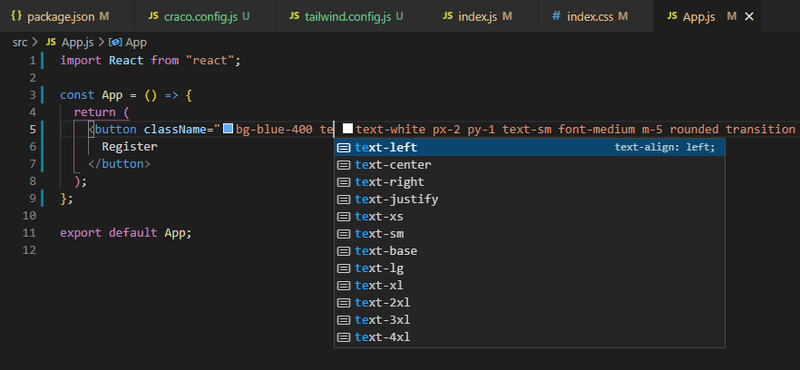
Task: Click the icon beside text-right suggestion
Action: [344, 182]
